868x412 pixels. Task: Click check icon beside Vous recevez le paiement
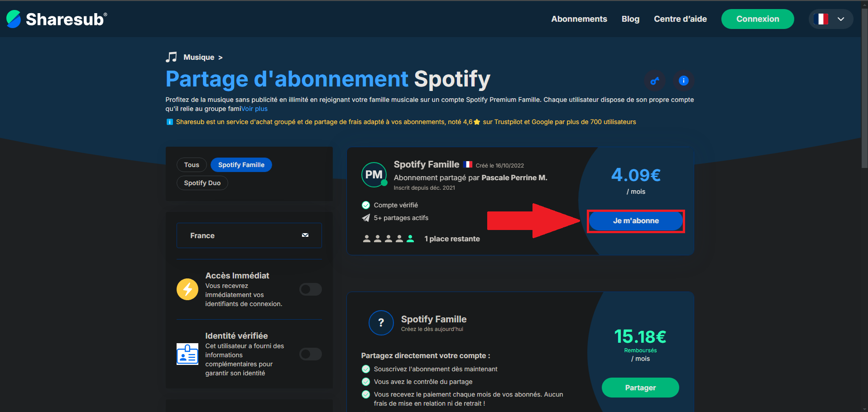click(366, 394)
